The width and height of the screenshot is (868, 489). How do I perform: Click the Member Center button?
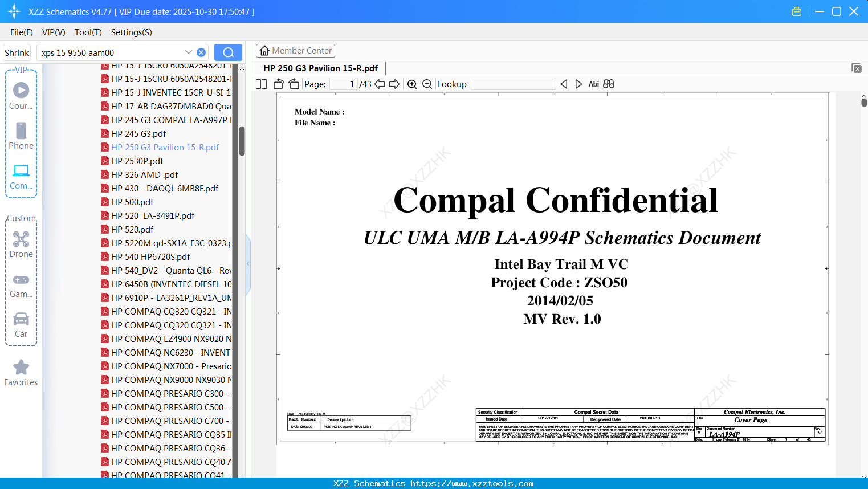click(295, 51)
